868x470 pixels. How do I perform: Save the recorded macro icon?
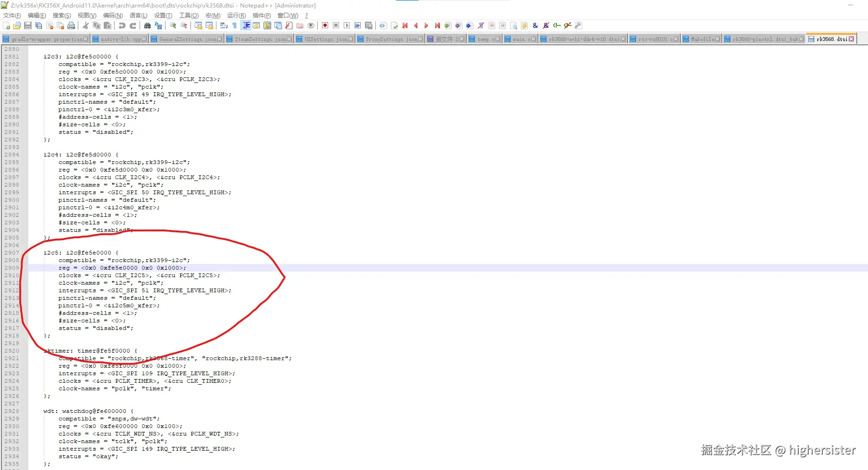pos(369,25)
